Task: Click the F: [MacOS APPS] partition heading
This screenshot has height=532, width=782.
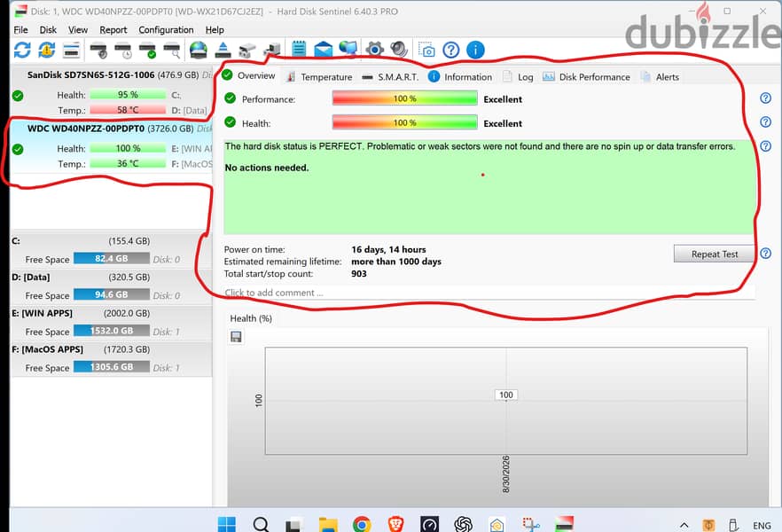Action: 47,349
